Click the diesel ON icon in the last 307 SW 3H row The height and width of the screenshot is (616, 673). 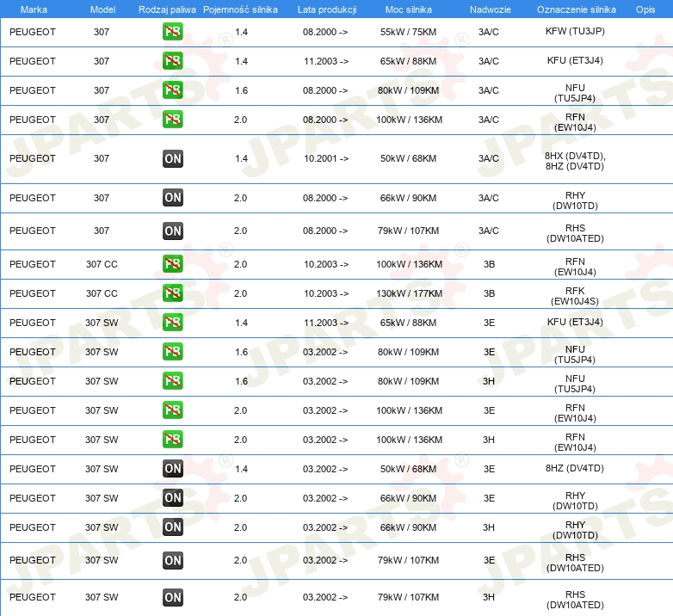172,598
